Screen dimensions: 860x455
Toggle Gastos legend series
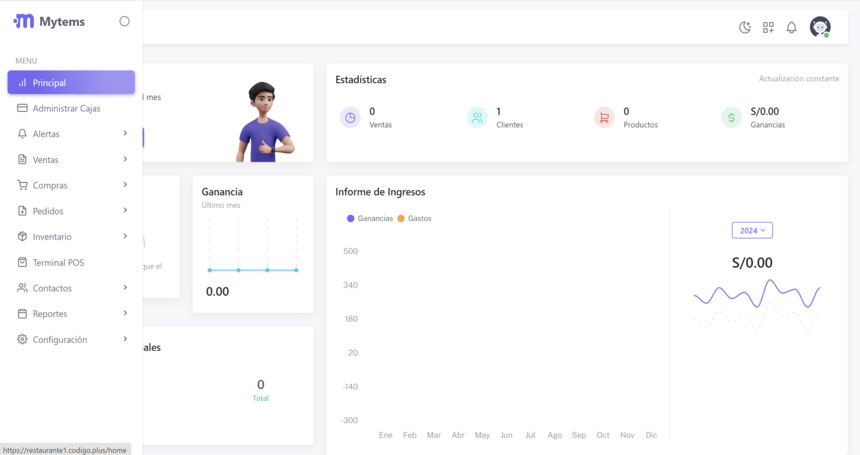tap(414, 218)
